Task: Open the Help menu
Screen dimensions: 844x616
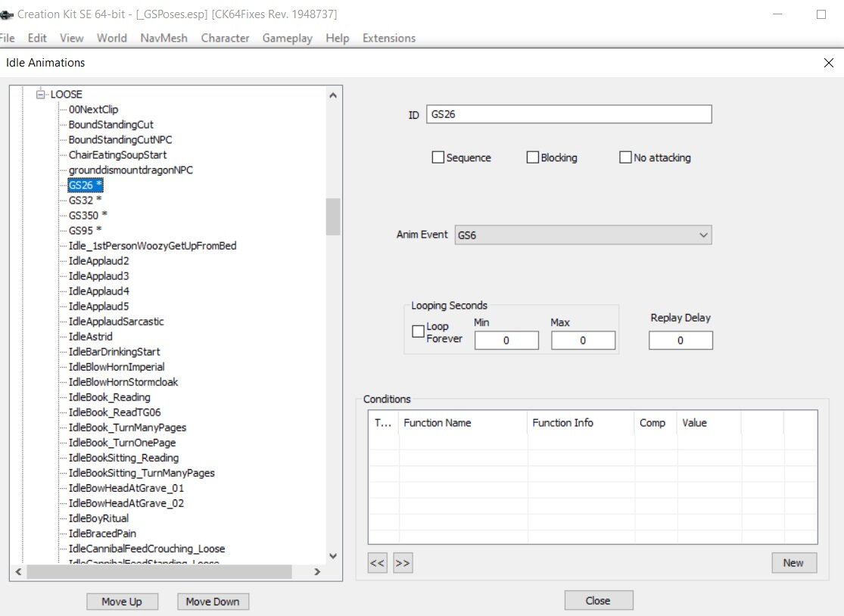Action: coord(338,38)
